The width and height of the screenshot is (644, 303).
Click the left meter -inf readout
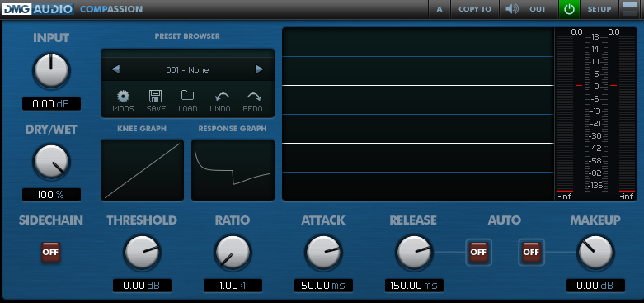(x=565, y=196)
